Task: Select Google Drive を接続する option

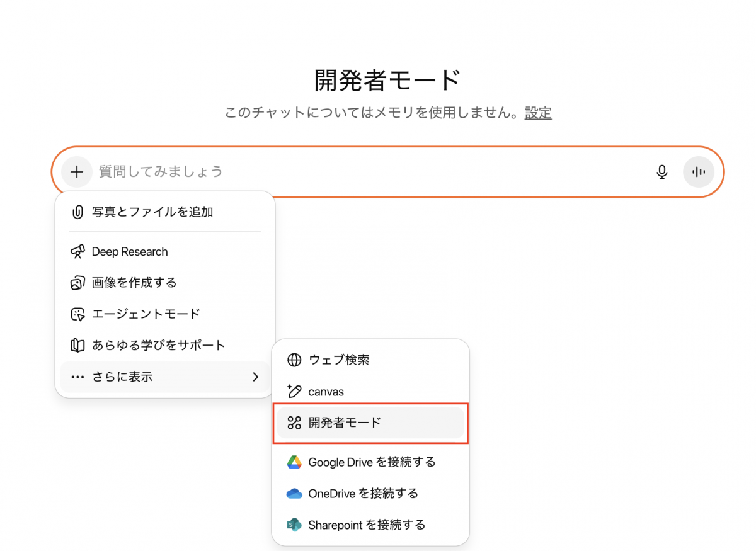Action: (x=370, y=462)
